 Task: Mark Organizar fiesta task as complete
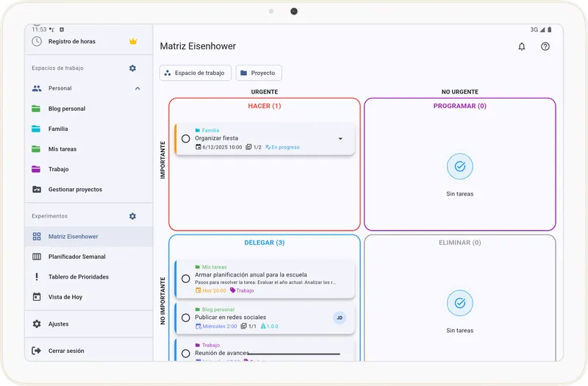[186, 139]
